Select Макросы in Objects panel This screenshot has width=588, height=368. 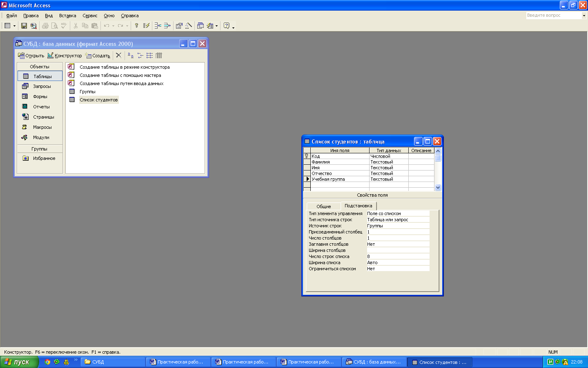[40, 127]
